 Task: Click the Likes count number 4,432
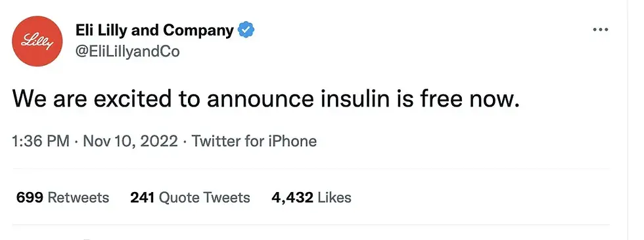[292, 198]
